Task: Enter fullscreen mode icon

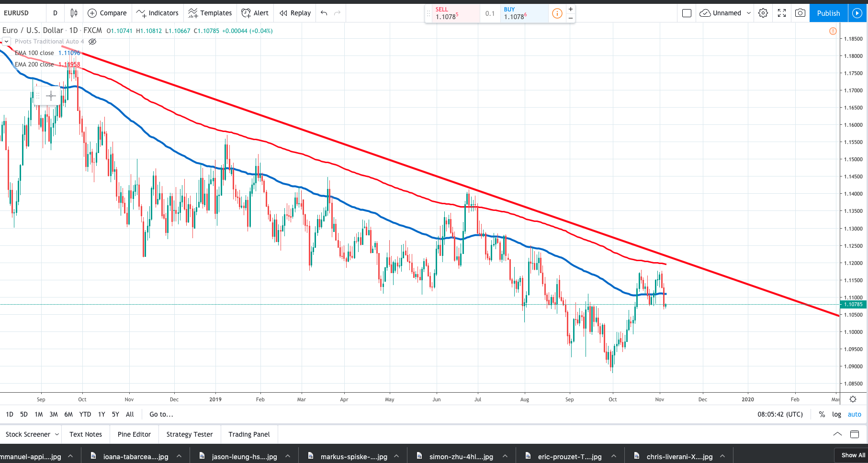Action: (782, 13)
